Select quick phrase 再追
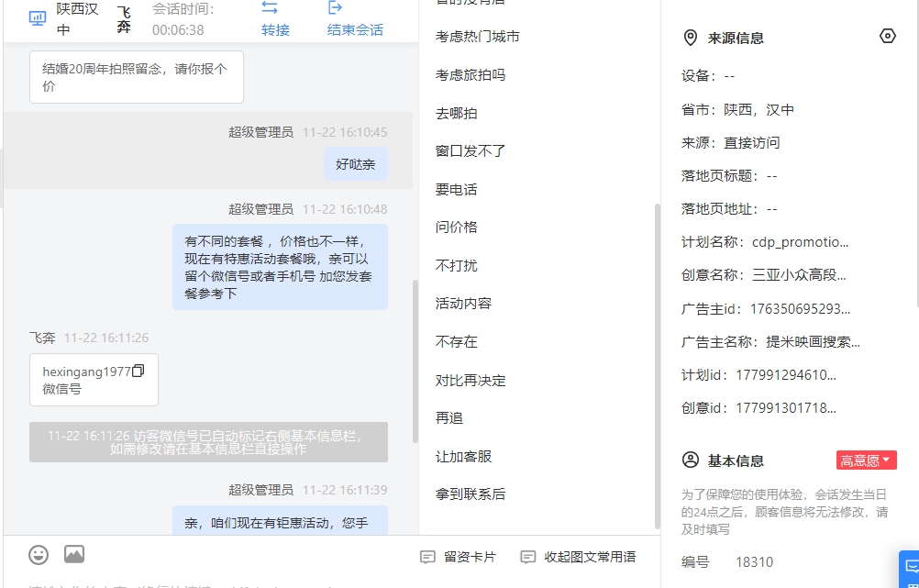 point(448,418)
